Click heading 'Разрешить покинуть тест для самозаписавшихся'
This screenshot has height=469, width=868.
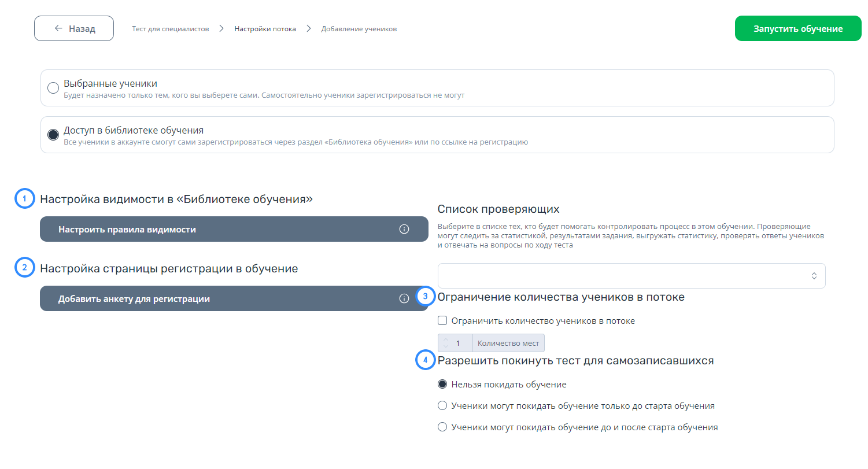[x=576, y=360]
